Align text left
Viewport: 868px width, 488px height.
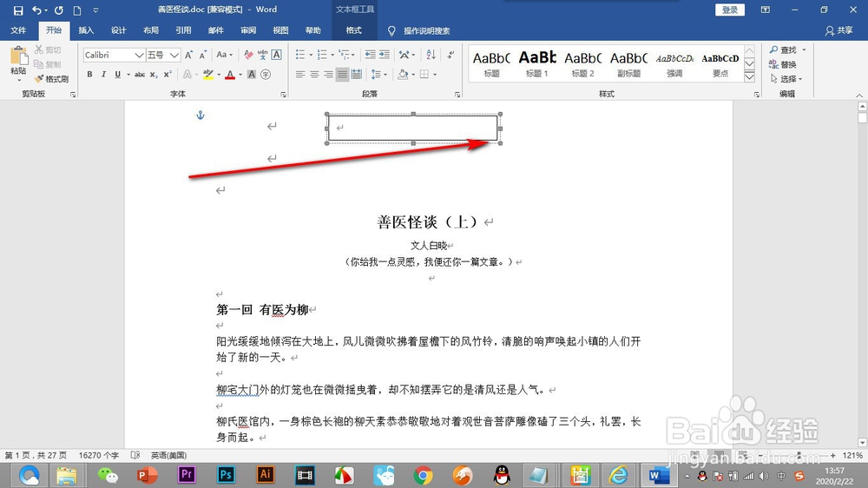[x=300, y=74]
